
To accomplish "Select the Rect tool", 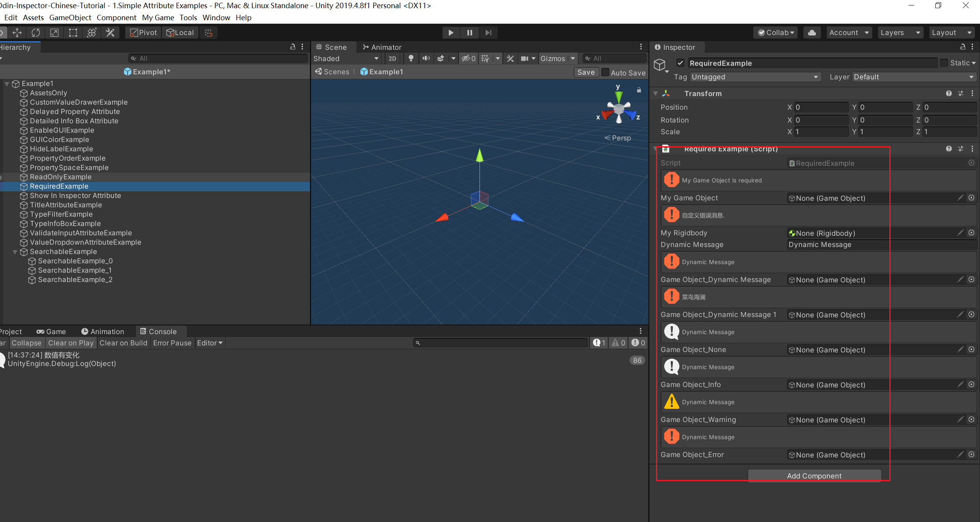I will (73, 33).
